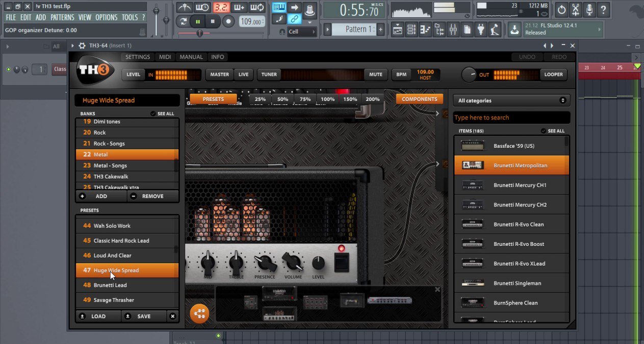Click the LOAD preset button
This screenshot has width=644, height=344.
(x=98, y=316)
